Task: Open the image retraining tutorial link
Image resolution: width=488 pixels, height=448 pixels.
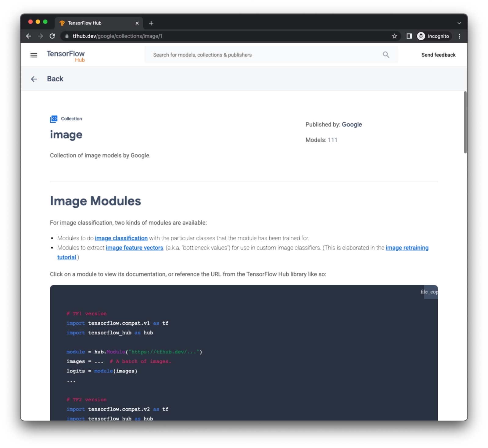Action: click(407, 248)
